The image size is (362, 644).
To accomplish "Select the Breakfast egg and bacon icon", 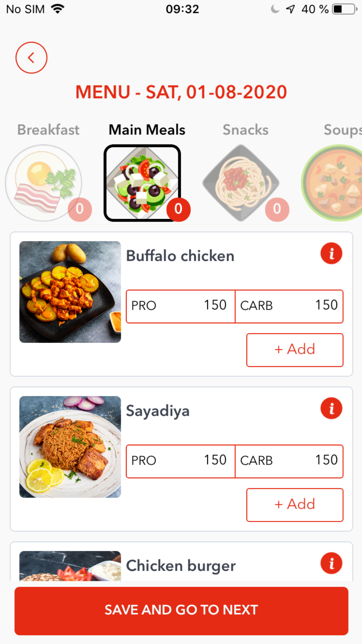I will (x=44, y=183).
